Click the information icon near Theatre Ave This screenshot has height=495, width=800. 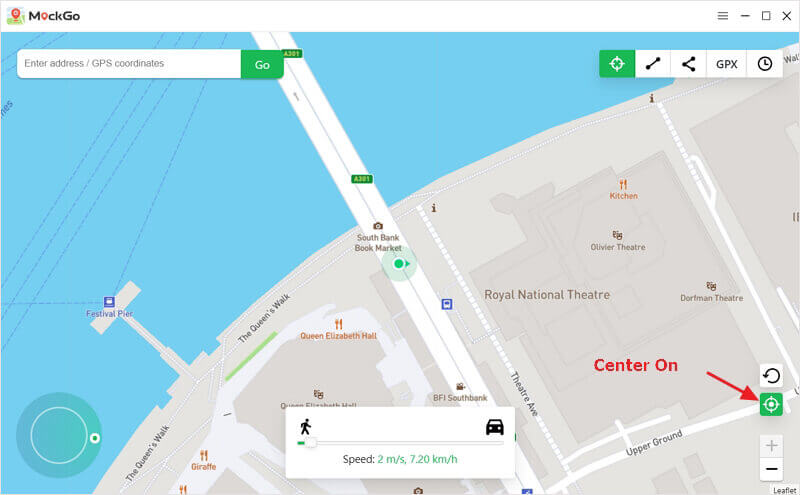[x=434, y=208]
